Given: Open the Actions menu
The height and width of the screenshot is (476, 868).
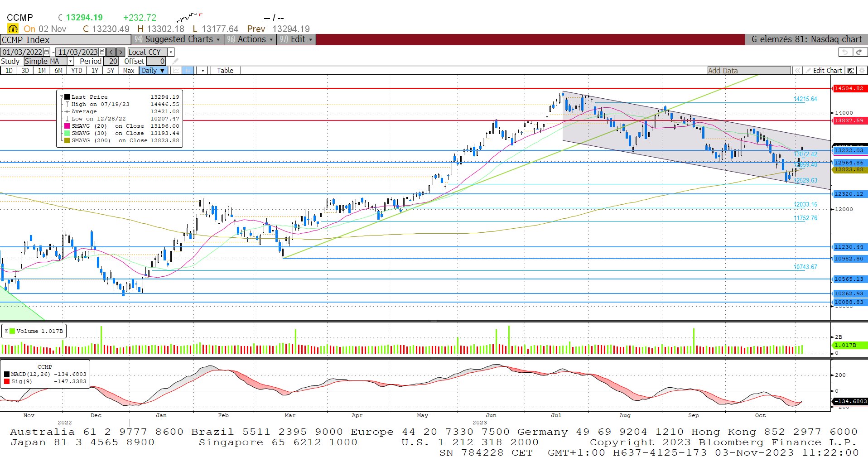Looking at the screenshot, I should point(250,39).
